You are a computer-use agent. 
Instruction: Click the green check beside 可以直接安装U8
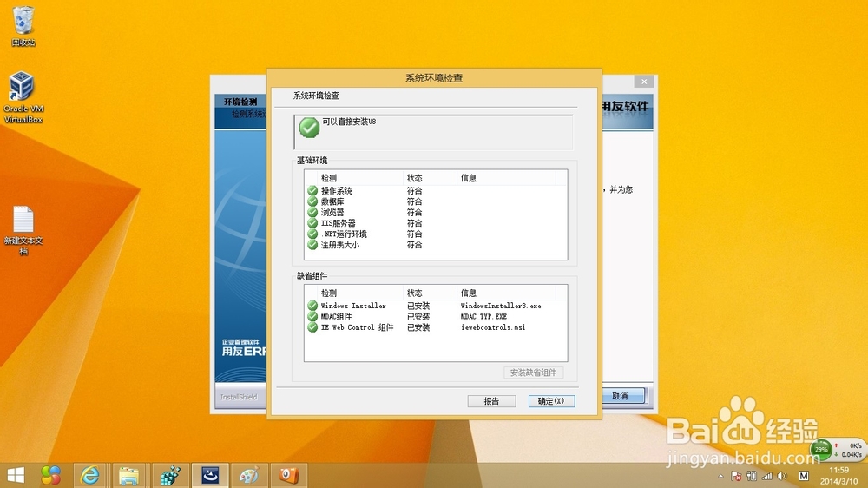click(x=310, y=128)
